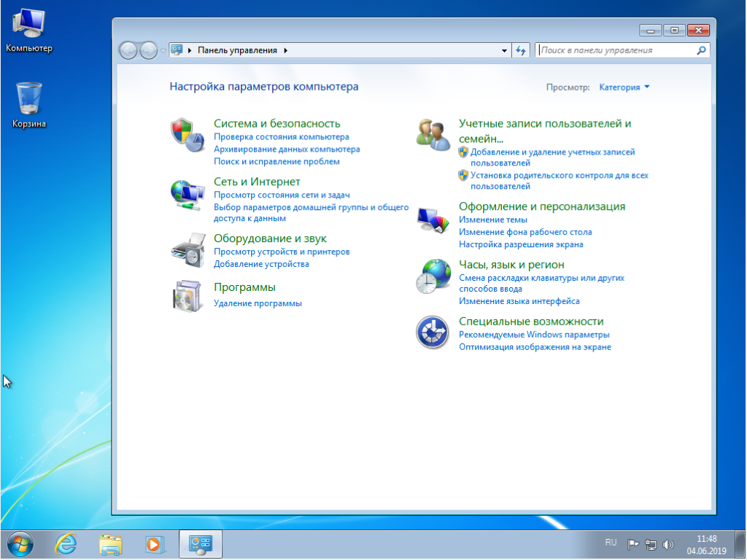
Task: Click Добавление устройства link
Action: point(261,264)
